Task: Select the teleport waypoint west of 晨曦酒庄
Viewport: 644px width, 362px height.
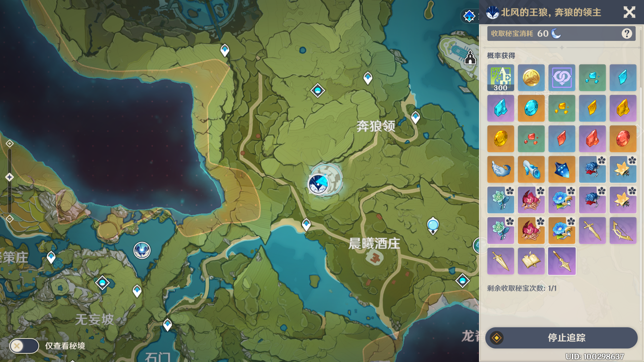Action: [x=306, y=224]
